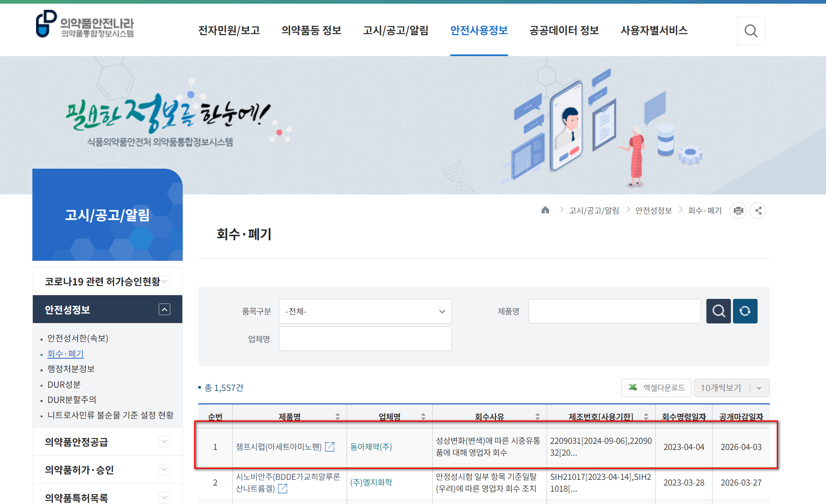Click the print page icon
Image resolution: width=826 pixels, height=504 pixels.
coord(738,211)
